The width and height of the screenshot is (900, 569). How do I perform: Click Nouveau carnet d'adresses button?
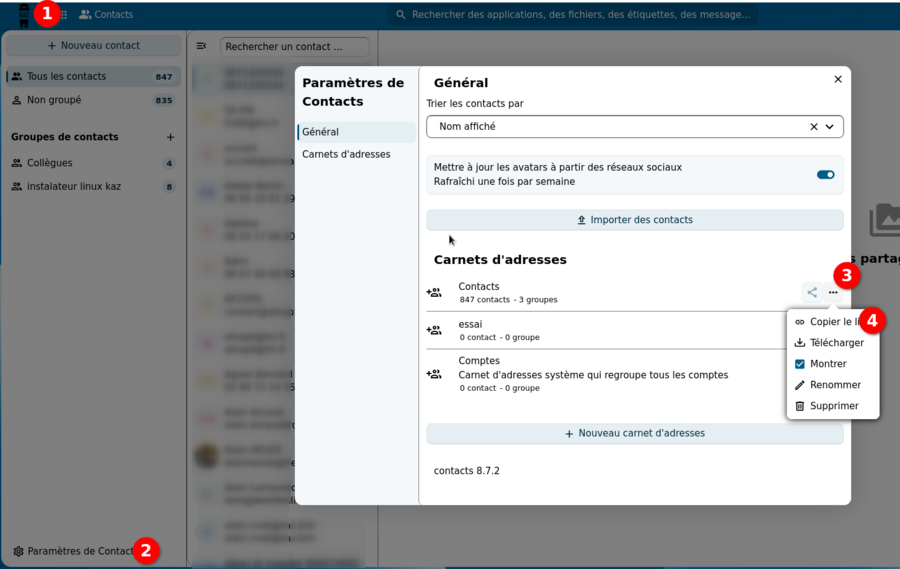(635, 433)
